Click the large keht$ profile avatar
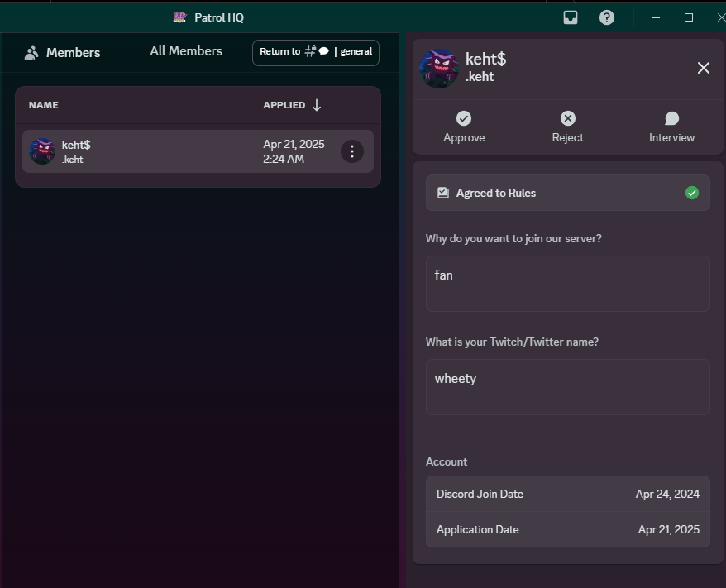 [439, 69]
